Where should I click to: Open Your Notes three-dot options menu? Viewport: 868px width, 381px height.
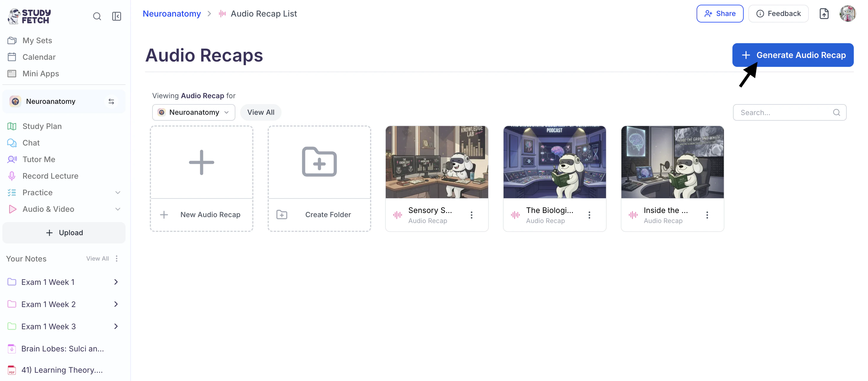(x=117, y=259)
